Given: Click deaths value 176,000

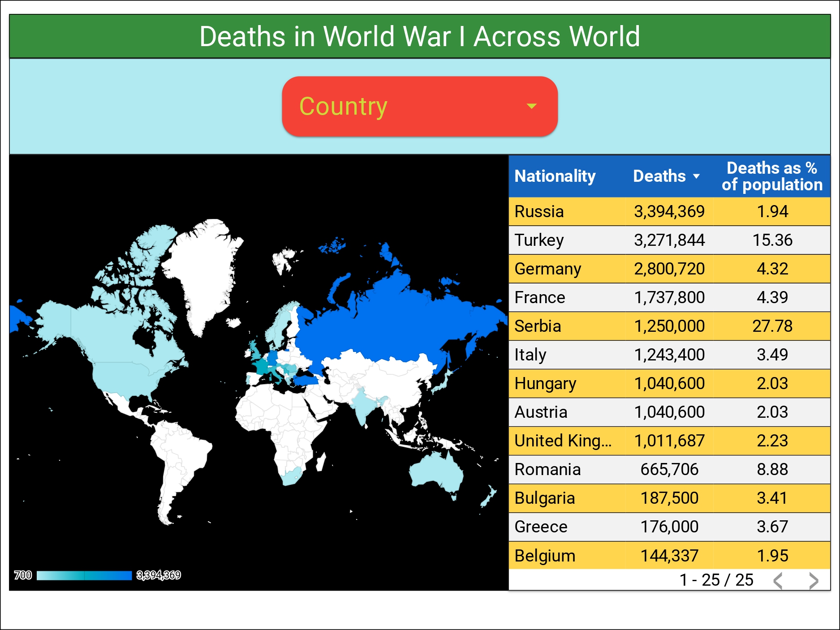Looking at the screenshot, I should click(x=669, y=527).
